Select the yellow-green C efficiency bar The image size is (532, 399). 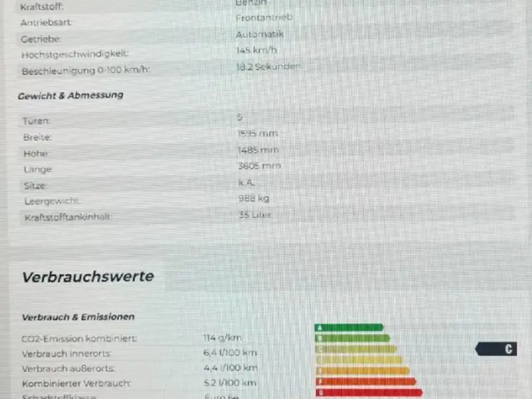(355, 349)
